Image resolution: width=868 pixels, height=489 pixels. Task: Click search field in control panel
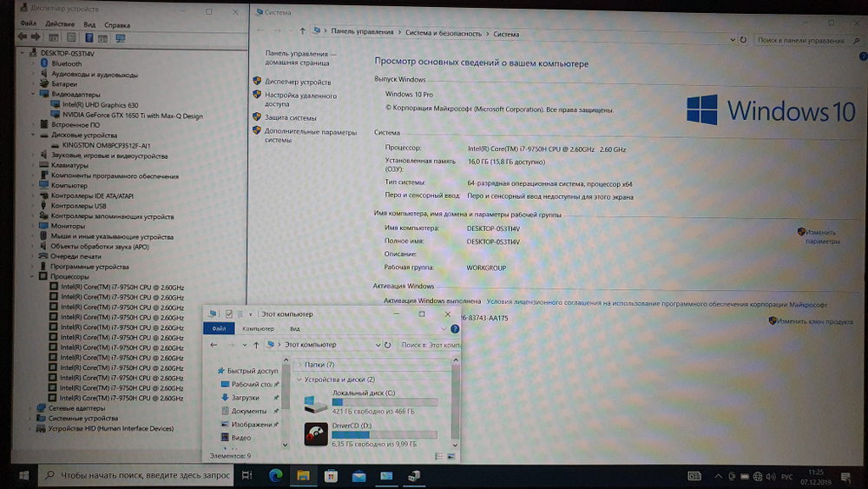point(806,41)
